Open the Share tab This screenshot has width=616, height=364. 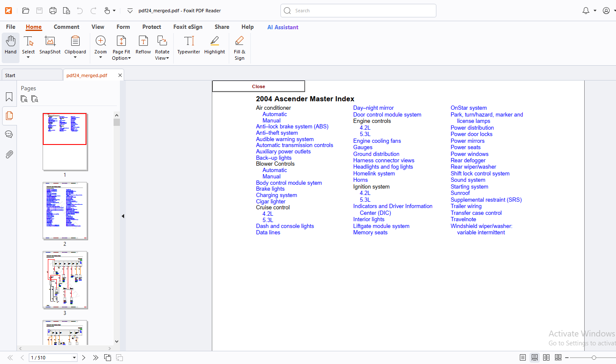coord(222,27)
